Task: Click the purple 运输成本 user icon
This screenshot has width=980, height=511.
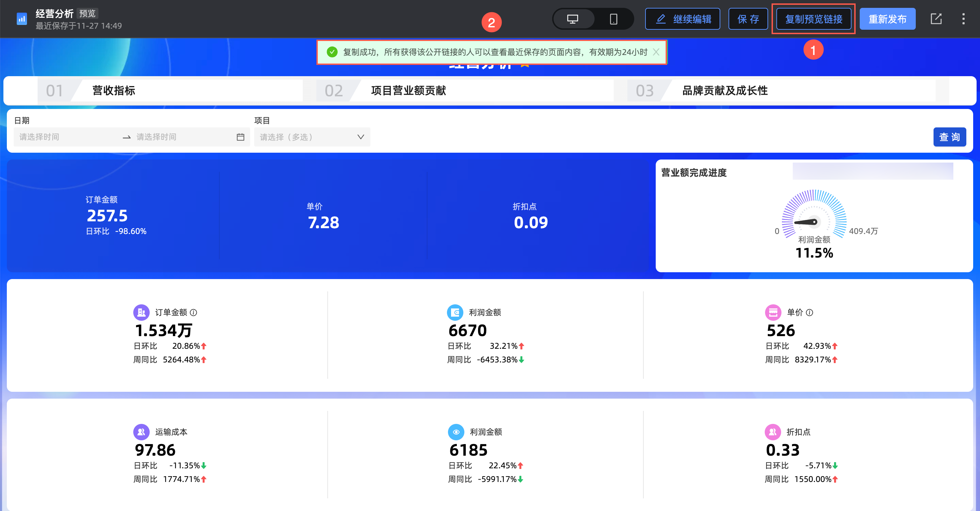Action: click(141, 432)
